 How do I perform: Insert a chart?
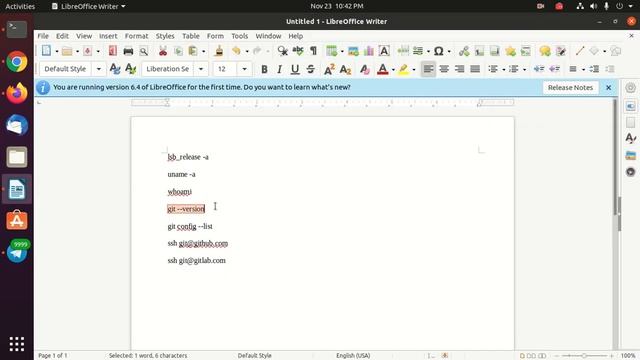tap(369, 51)
